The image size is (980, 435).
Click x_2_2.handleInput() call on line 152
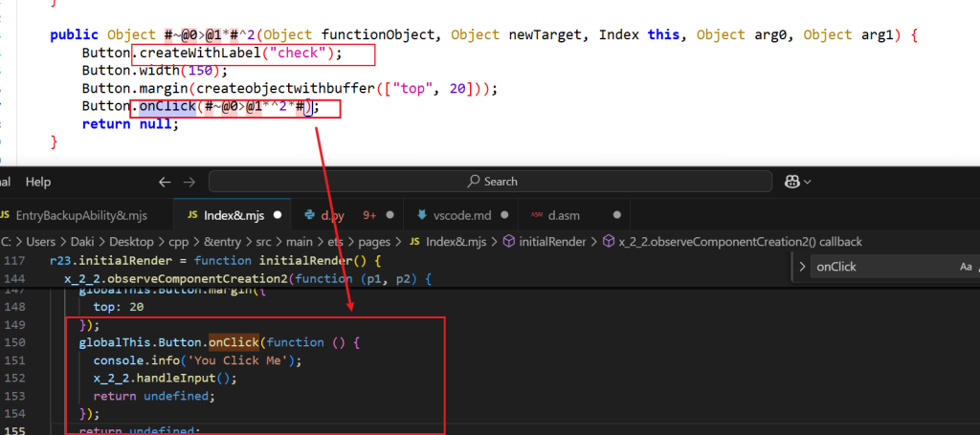pos(166,378)
